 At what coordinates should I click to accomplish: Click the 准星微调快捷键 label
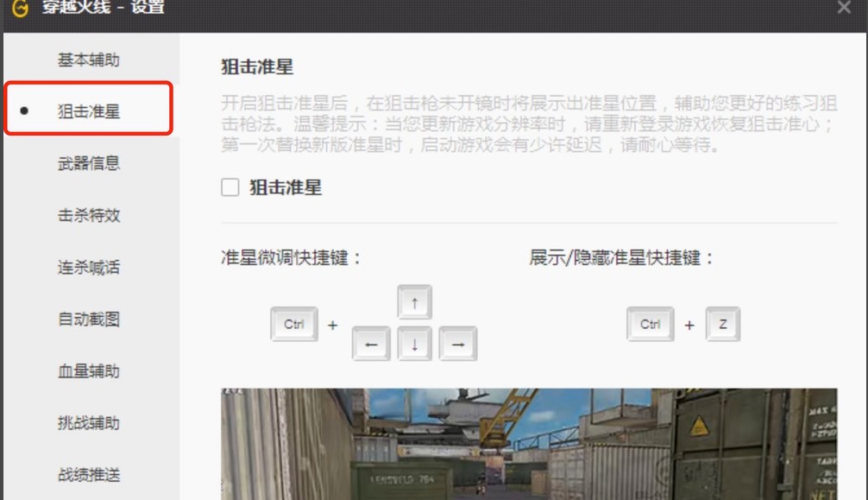tap(291, 257)
